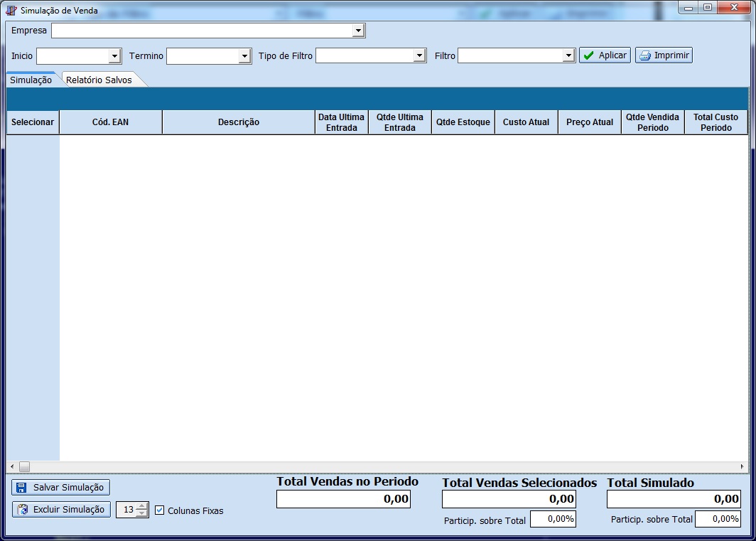The image size is (756, 541).
Task: Click the printer Imprimir button
Action: tap(664, 55)
